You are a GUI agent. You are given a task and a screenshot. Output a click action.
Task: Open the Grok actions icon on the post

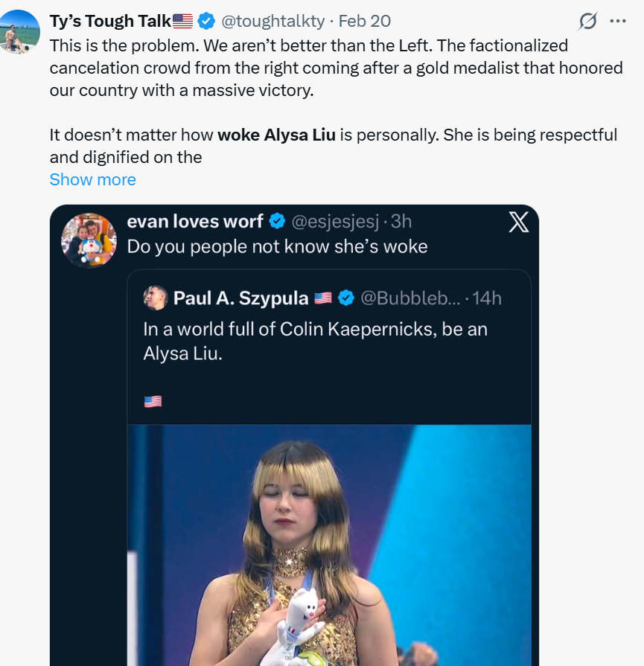click(x=588, y=22)
